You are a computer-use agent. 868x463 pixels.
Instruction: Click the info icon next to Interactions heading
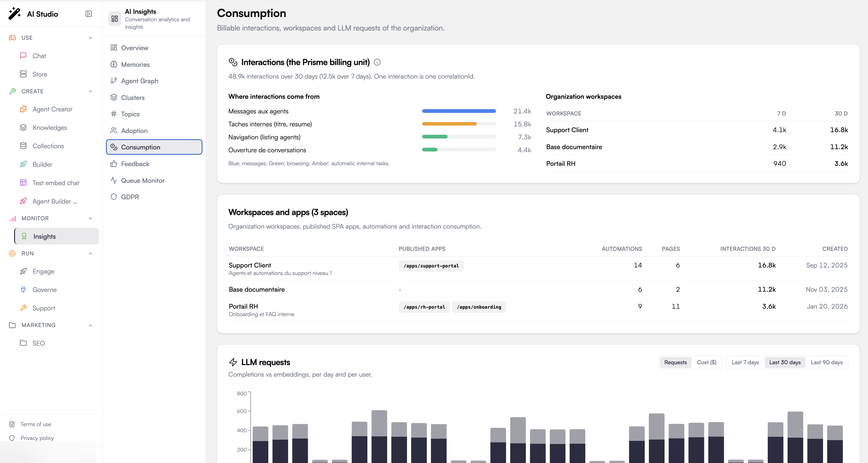click(x=377, y=62)
